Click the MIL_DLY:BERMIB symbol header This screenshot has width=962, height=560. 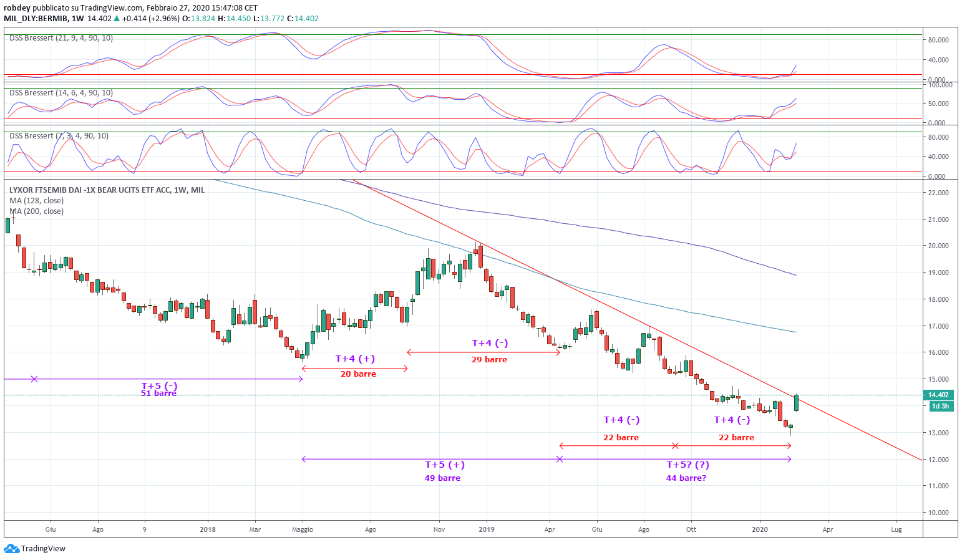coord(36,19)
